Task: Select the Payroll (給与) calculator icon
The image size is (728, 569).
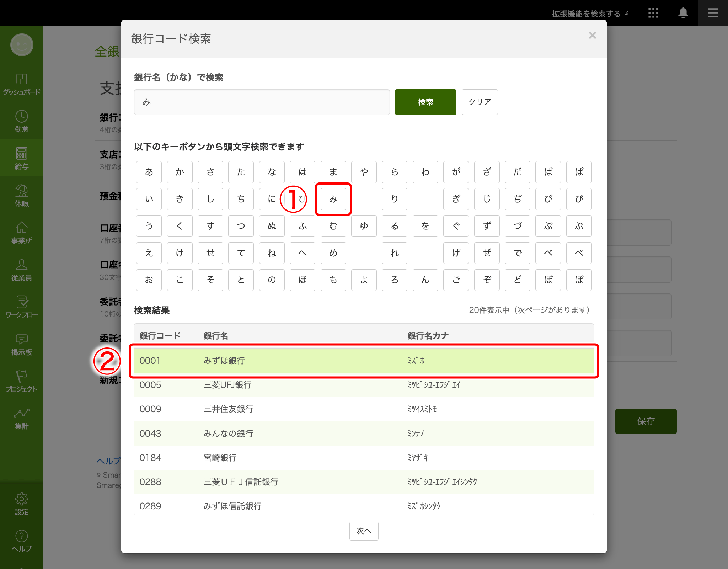Action: tap(22, 158)
